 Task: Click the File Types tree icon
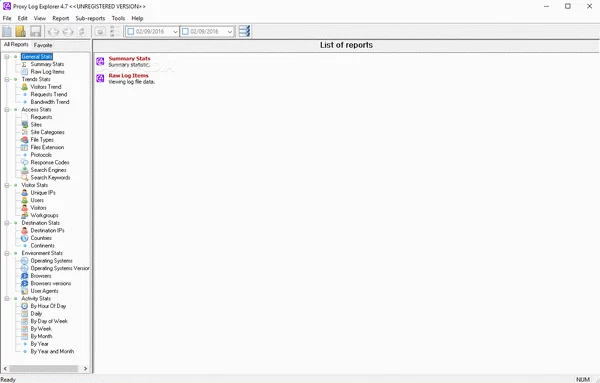point(24,140)
